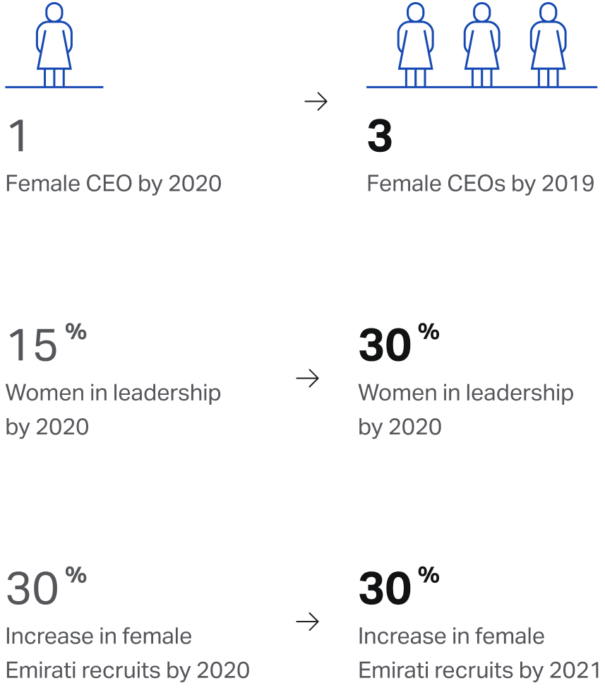The width and height of the screenshot is (605, 700).
Task: Click the last of three female figures
Action: point(548,45)
